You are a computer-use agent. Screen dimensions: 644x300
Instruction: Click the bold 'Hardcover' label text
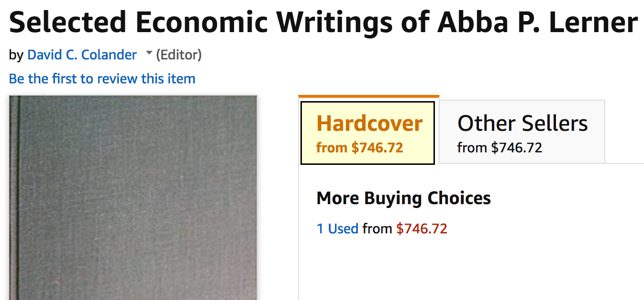[x=369, y=124]
